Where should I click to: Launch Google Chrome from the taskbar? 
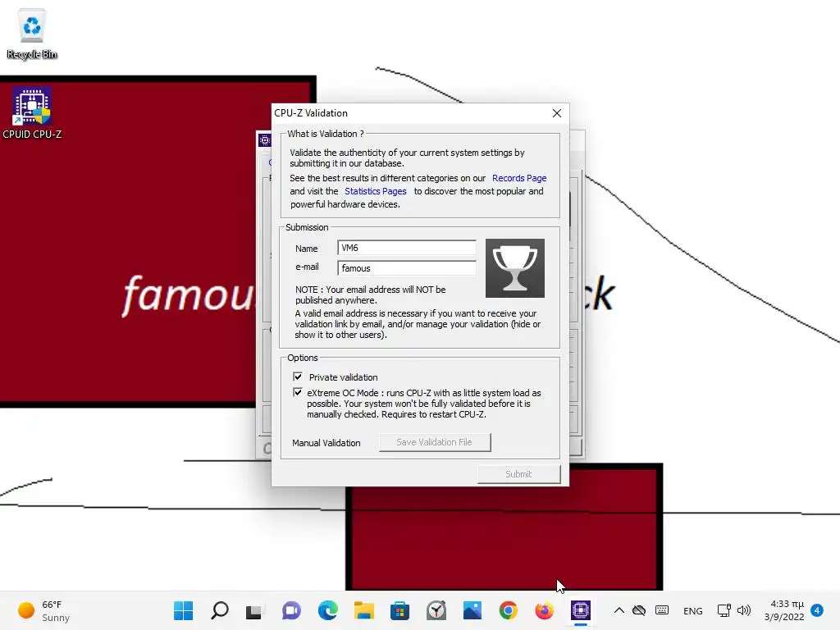508,610
